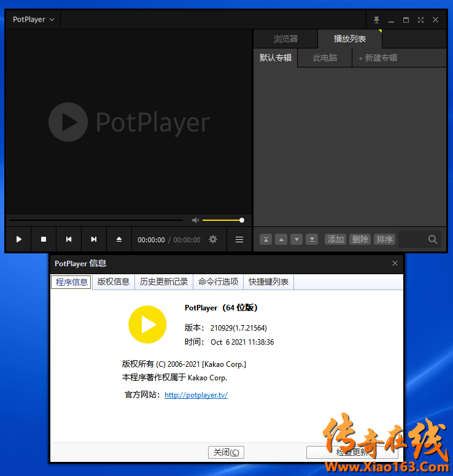Viewport: 453px width, 476px height.
Task: Open the 版权信息 tab
Action: pyautogui.click(x=114, y=282)
